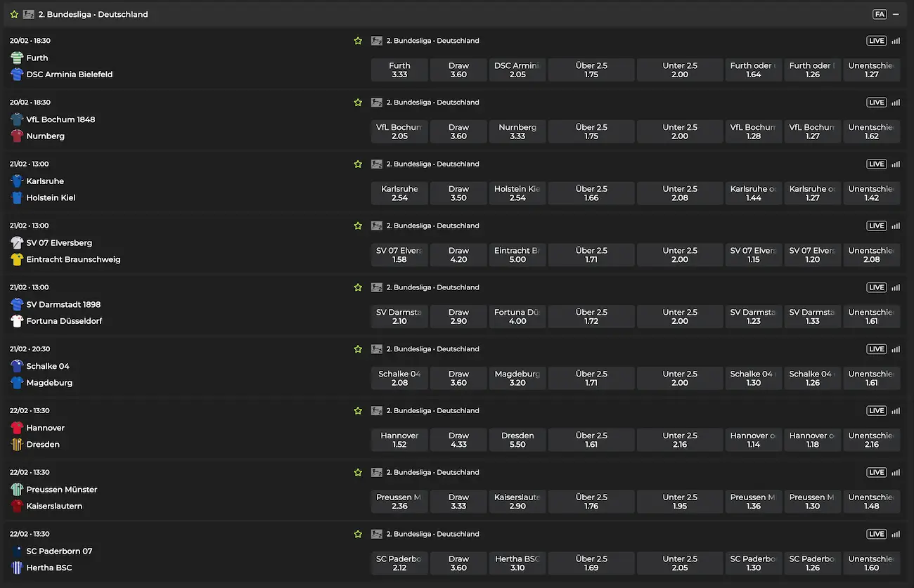The width and height of the screenshot is (914, 588).
Task: Open stats icon for Hannover vs Dresden
Action: [x=896, y=411]
